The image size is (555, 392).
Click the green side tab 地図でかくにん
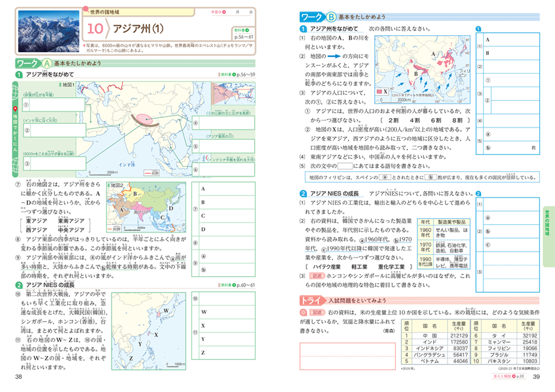pos(15,129)
